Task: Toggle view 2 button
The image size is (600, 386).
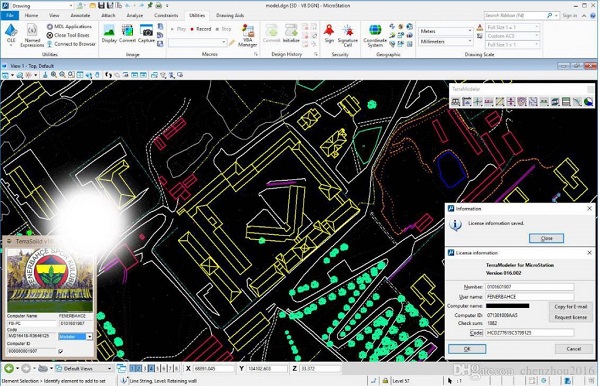Action: coord(139,368)
